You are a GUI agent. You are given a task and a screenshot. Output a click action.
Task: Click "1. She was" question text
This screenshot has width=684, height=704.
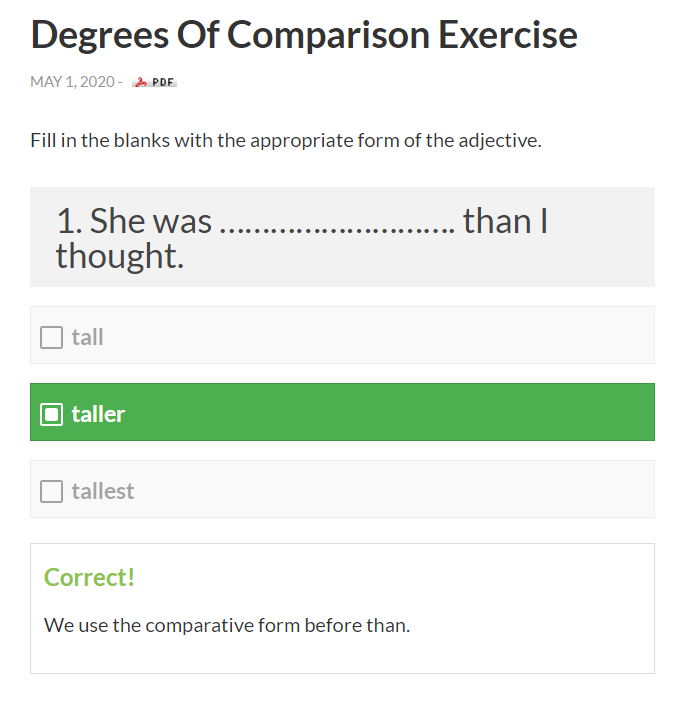(134, 221)
